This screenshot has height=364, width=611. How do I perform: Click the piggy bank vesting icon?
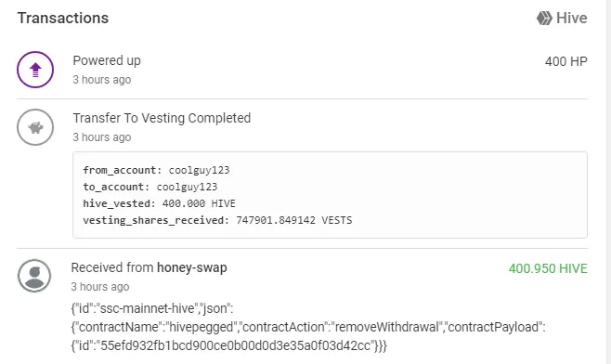coord(35,127)
